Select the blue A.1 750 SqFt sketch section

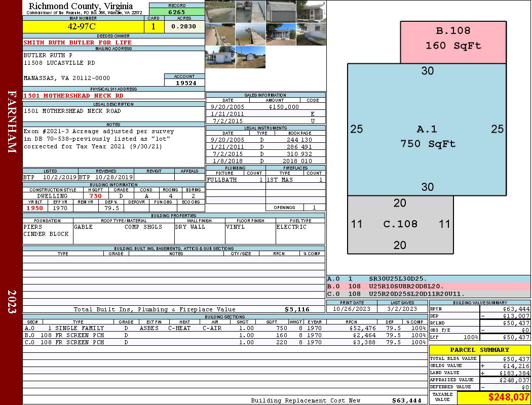pos(427,130)
